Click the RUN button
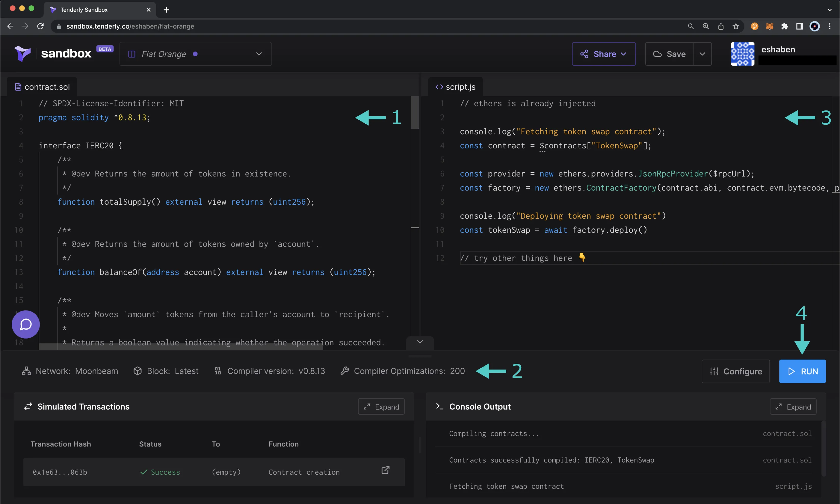The height and width of the screenshot is (504, 840). tap(802, 371)
